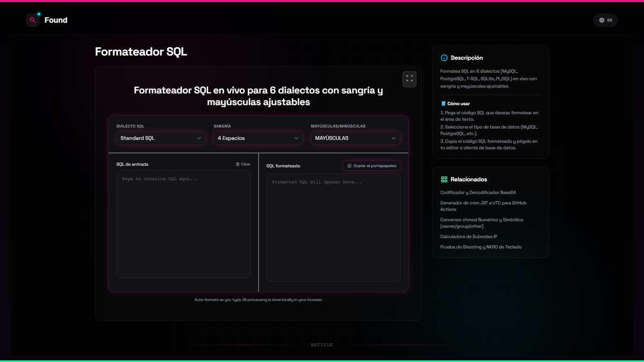Viewport: 644px width, 362px height.
Task: Open Generador de cron JST a UTC link
Action: click(484, 206)
